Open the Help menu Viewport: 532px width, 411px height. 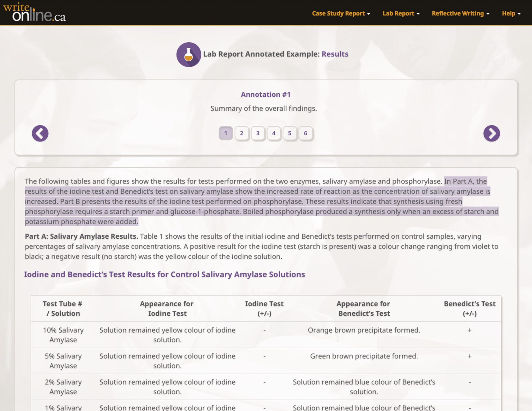click(x=511, y=13)
